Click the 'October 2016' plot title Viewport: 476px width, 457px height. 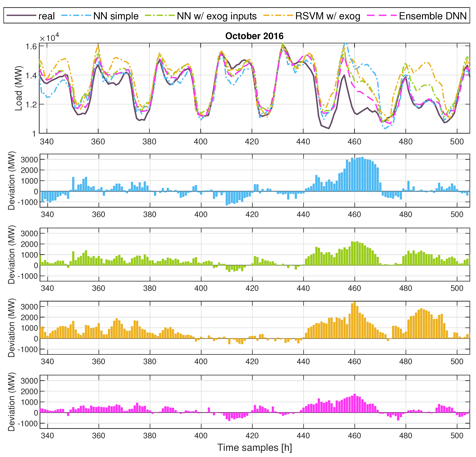coord(254,36)
